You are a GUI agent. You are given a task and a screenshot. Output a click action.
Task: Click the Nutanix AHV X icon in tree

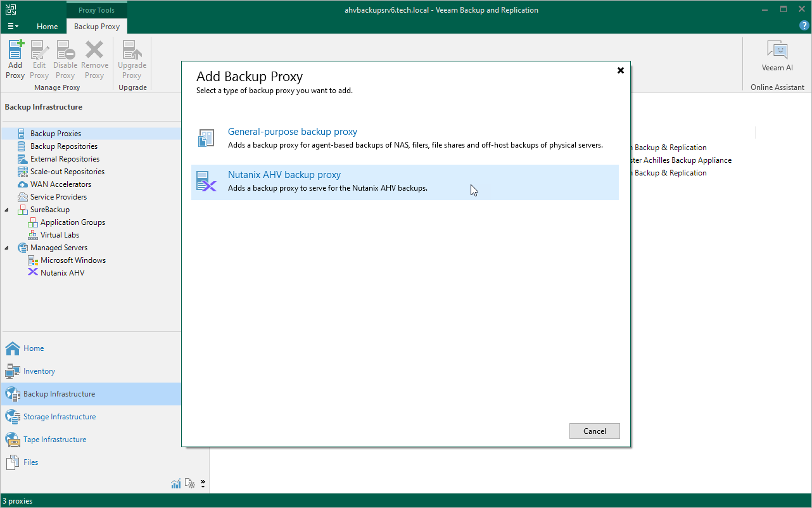coord(33,272)
